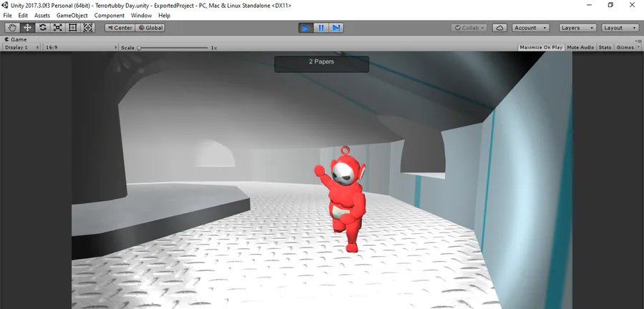Screen dimensions: 644x309
Task: Toggle Maximize On Play
Action: [541, 48]
